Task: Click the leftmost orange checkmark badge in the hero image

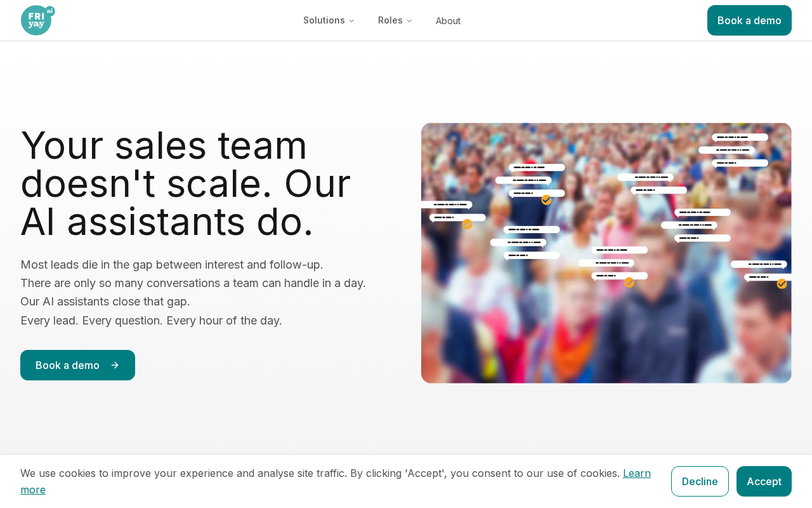Action: (468, 224)
